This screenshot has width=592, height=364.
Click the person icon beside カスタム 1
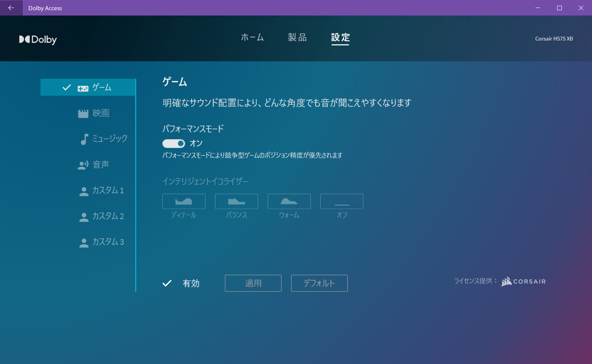point(84,191)
